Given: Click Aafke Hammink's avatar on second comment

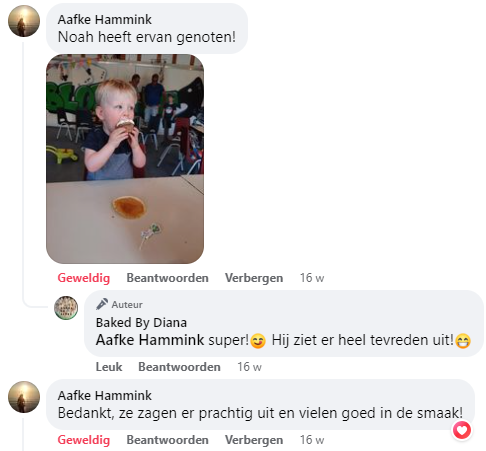Looking at the screenshot, I should (24, 397).
